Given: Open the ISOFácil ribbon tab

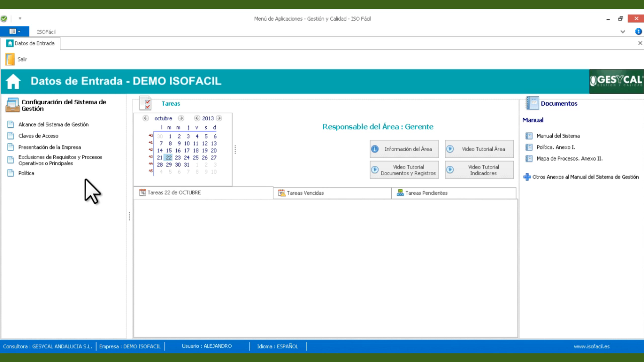Looking at the screenshot, I should click(x=46, y=32).
